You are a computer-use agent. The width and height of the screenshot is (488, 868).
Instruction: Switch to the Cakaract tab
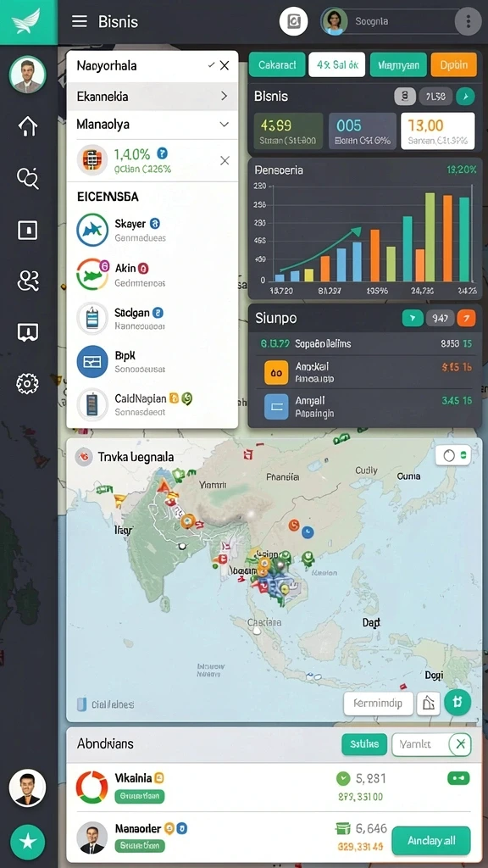(x=277, y=64)
